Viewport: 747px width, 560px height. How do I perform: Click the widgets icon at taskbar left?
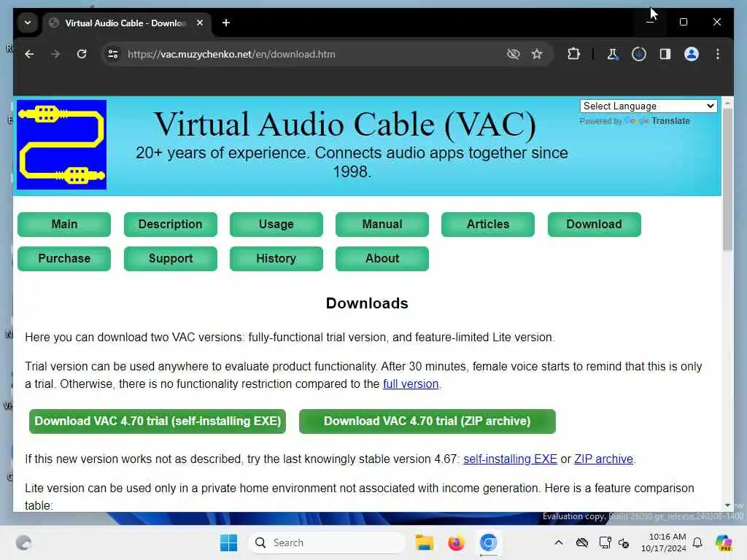(23, 542)
